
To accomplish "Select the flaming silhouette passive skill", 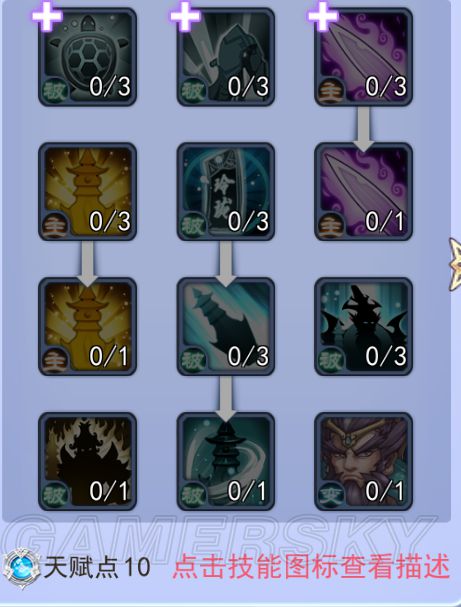I will (87, 461).
